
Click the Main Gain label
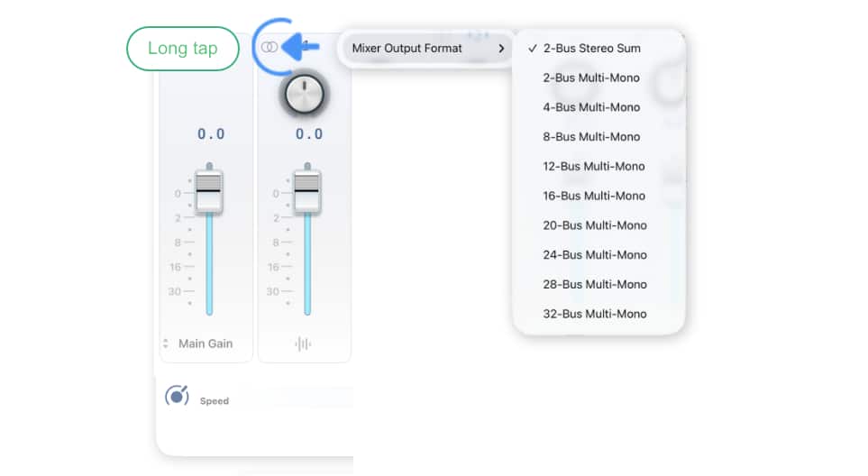[206, 343]
